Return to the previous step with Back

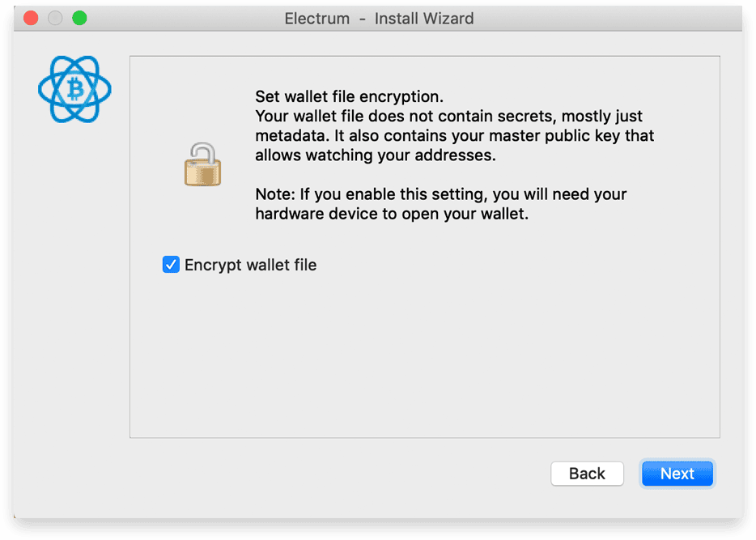(x=587, y=474)
